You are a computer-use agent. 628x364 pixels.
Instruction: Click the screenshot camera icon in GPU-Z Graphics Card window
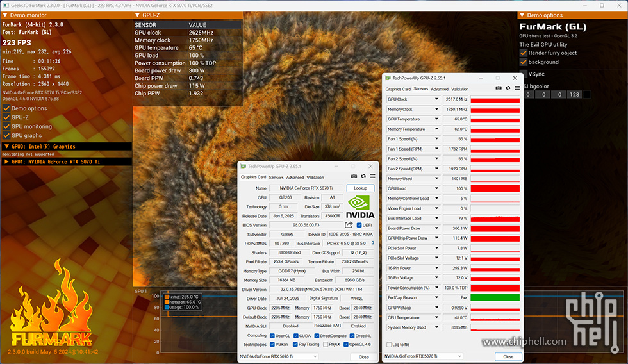(354, 177)
